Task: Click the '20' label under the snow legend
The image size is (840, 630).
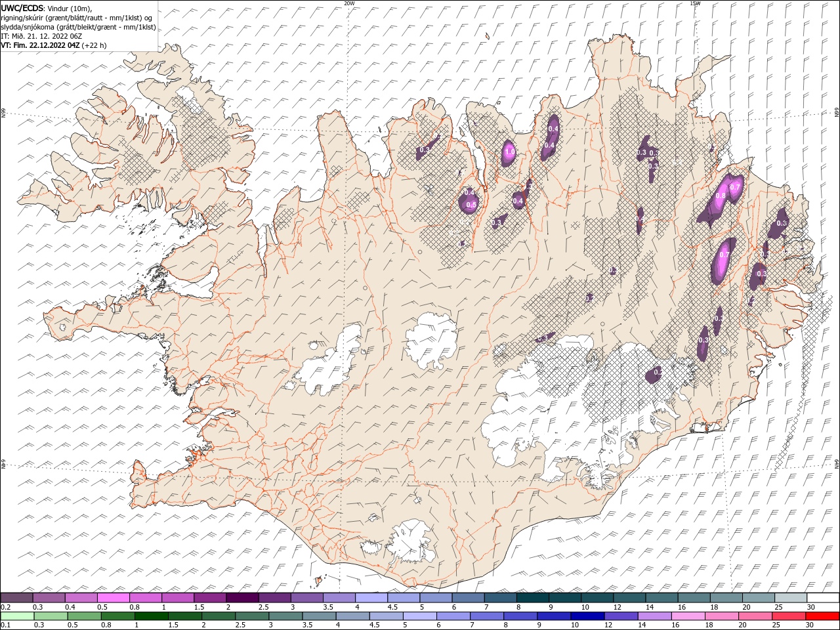Action: click(x=746, y=607)
